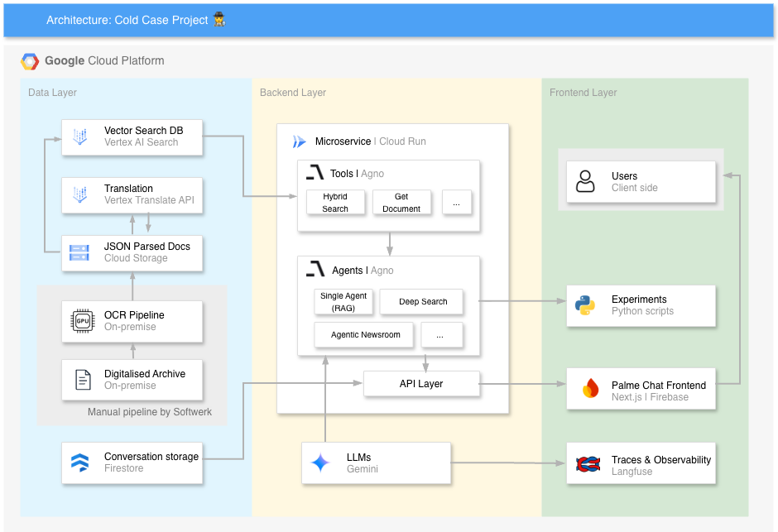
Task: Click the API Layer button
Action: tap(421, 383)
